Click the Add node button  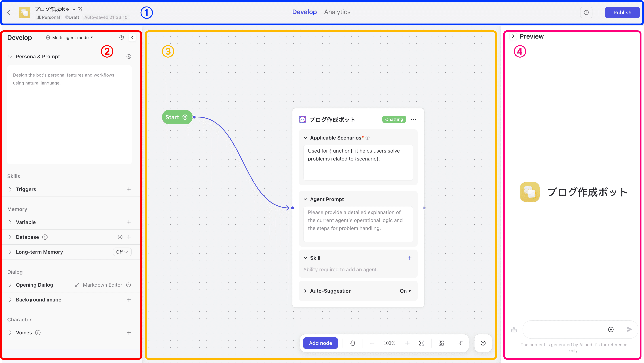pos(320,343)
